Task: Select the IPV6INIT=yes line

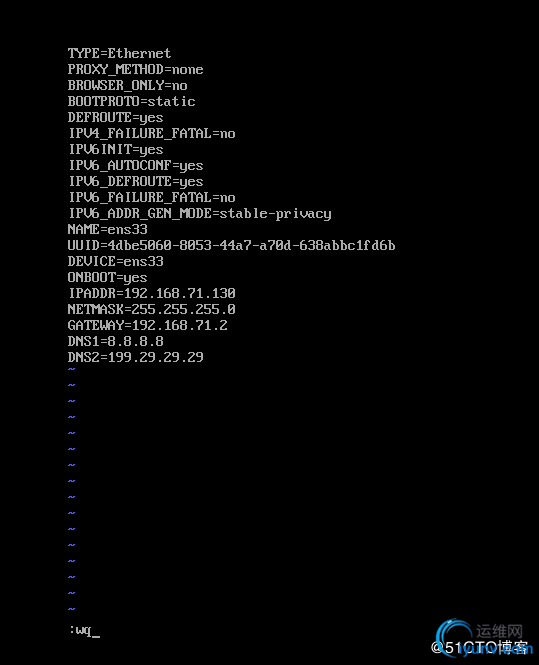Action: coord(116,149)
